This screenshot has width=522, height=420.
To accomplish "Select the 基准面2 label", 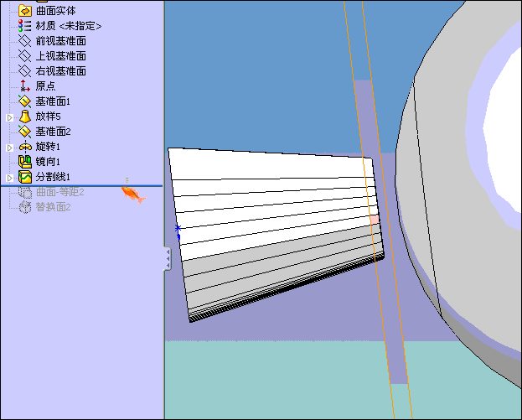I will click(x=54, y=132).
